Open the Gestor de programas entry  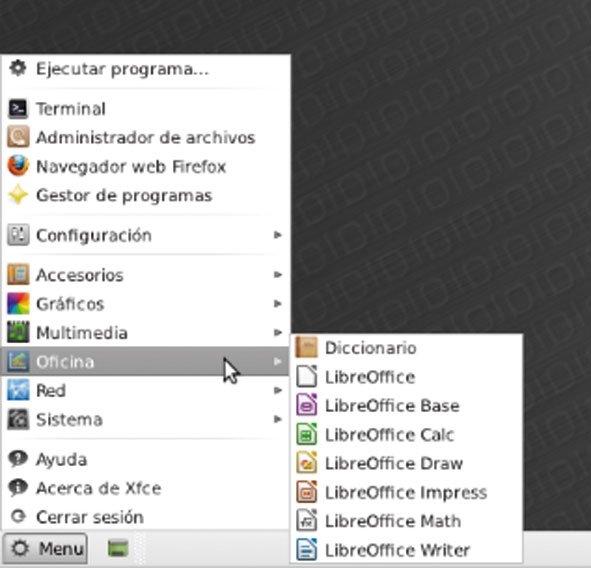tap(124, 196)
